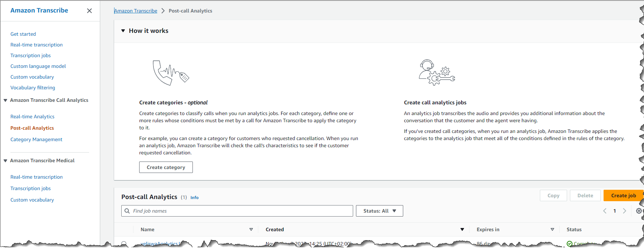Click the Amazon Transcribe sidebar title
The image size is (644, 248).
click(39, 10)
